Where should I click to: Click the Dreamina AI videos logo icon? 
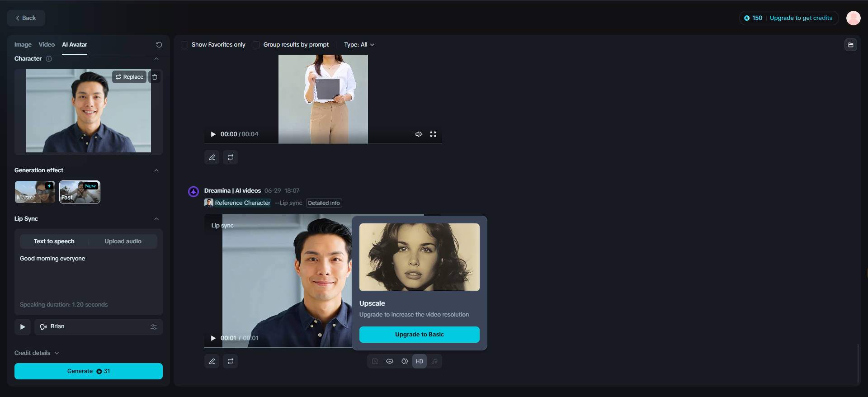pos(193,192)
